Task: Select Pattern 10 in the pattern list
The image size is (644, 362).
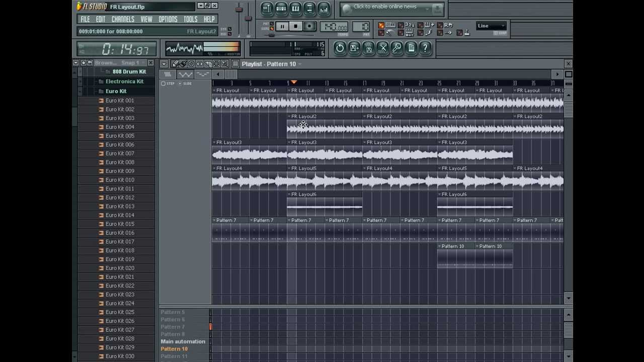Action: point(174,349)
